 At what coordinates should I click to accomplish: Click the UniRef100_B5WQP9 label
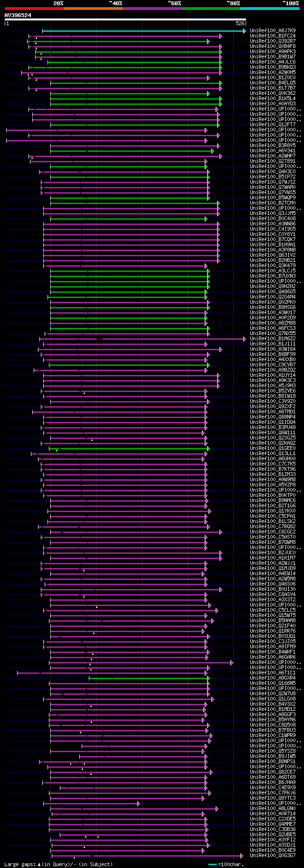point(273,198)
